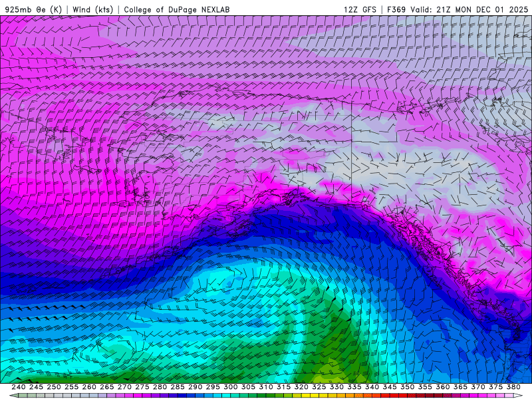Click the 370 value on color scale
Screen dimensions: 532x399
[478, 387]
